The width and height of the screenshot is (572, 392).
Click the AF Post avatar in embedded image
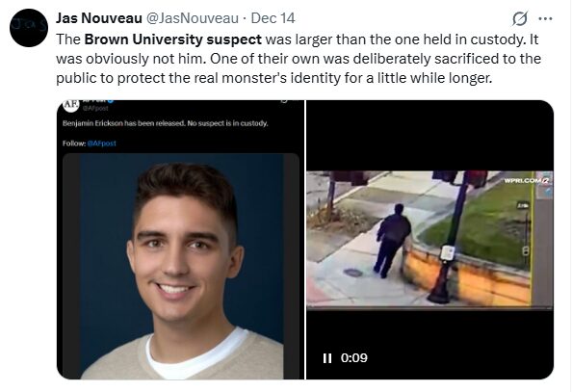tap(71, 104)
